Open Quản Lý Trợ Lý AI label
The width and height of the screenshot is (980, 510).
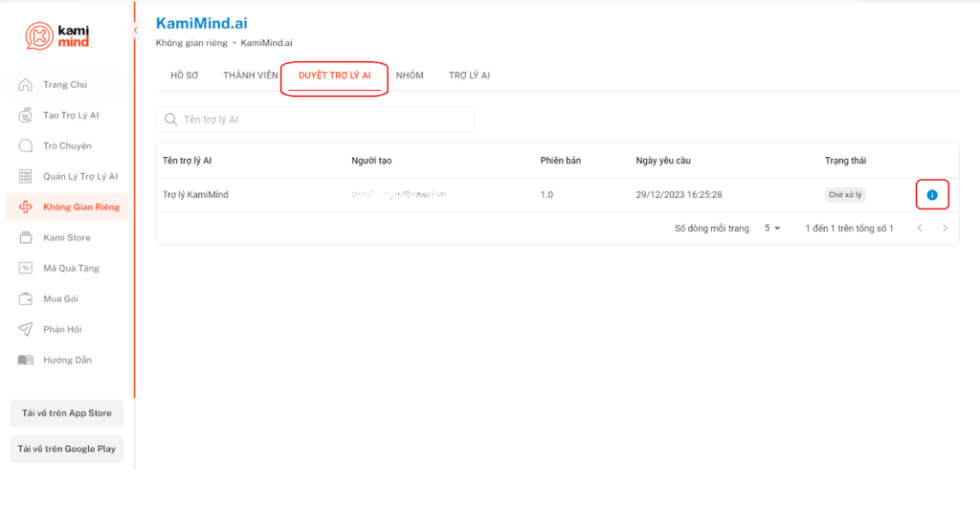pos(80,176)
